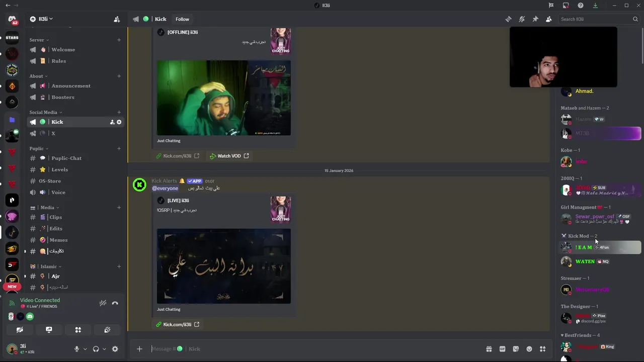This screenshot has height=362, width=644.
Task: Open the microphone input options arrow
Action: 85,349
